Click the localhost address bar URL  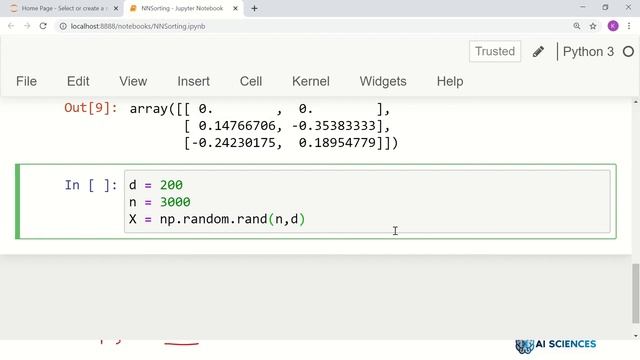click(x=138, y=26)
